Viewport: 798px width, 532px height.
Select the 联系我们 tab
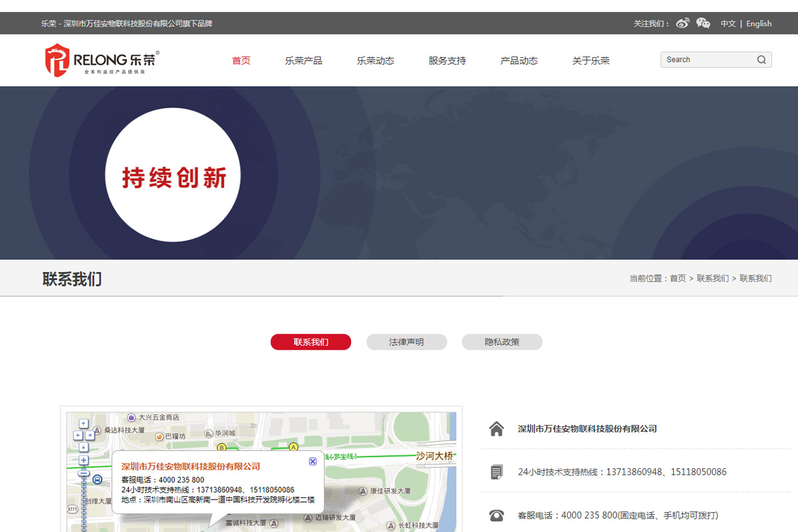tap(311, 342)
